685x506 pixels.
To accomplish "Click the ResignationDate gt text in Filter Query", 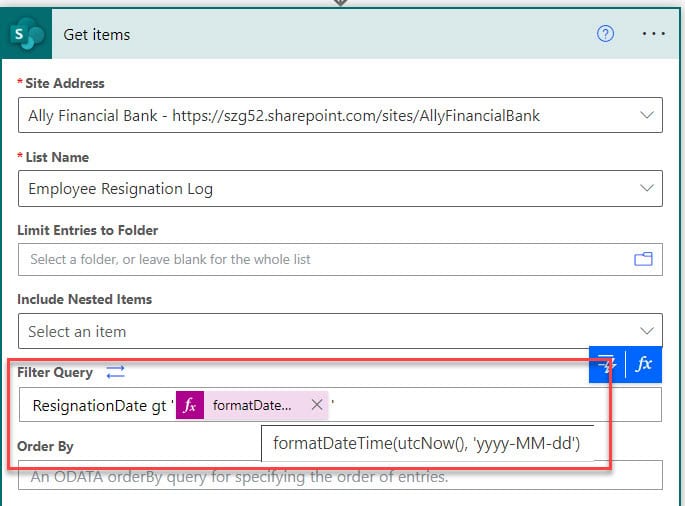I will click(99, 405).
